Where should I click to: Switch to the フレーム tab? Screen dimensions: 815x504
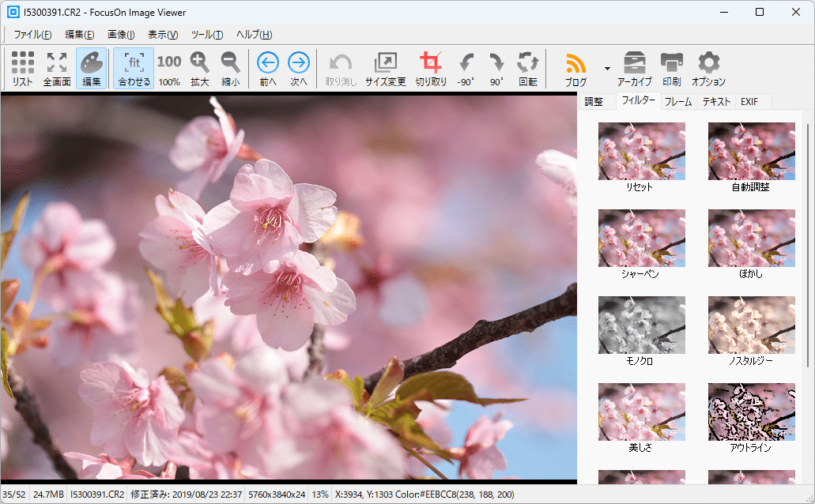[678, 101]
